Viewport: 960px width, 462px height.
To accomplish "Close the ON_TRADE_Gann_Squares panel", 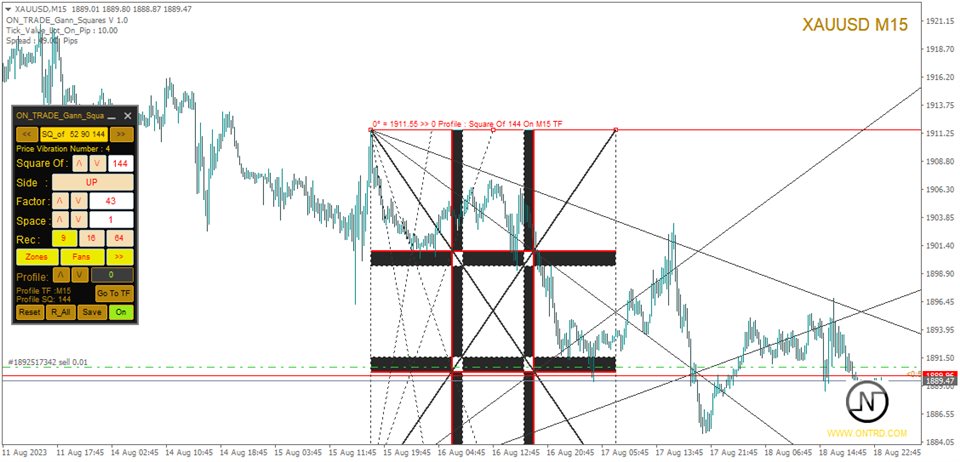I will 127,116.
